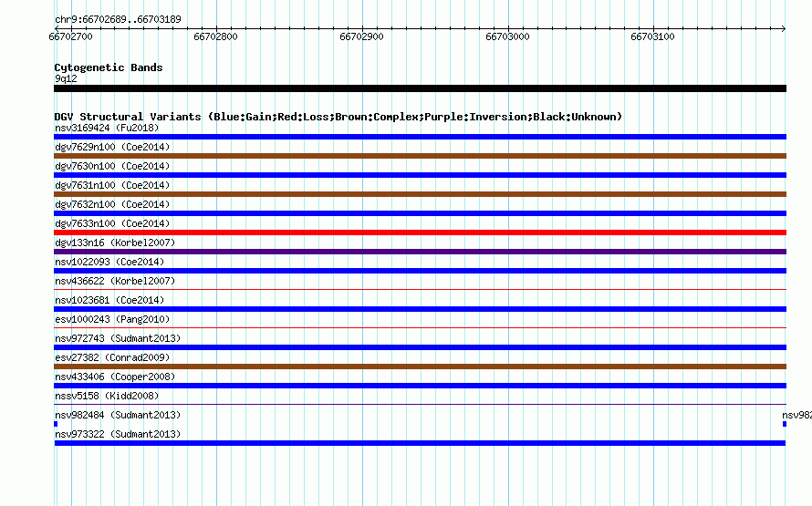Select the blue bar for dgv7632n100
This screenshot has width=812, height=506.
coord(420,213)
